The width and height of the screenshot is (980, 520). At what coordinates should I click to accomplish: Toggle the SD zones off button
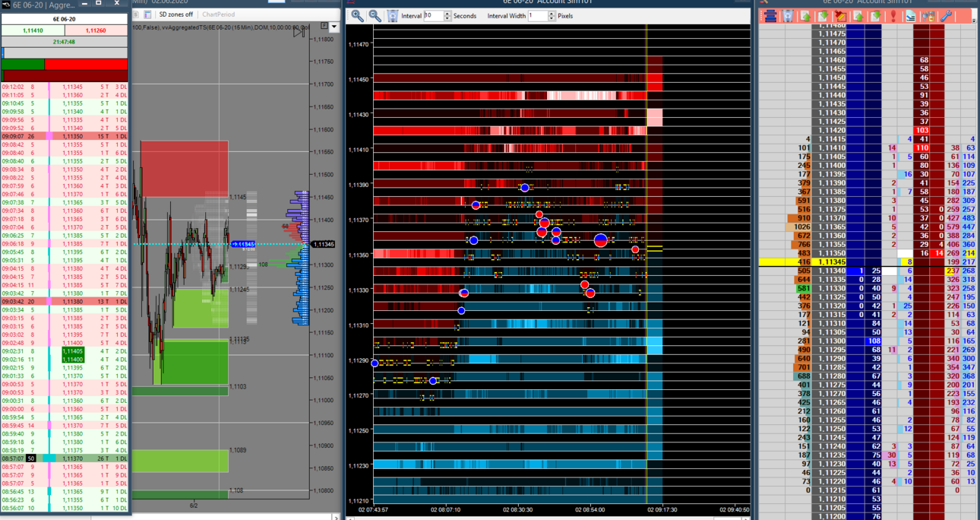175,14
